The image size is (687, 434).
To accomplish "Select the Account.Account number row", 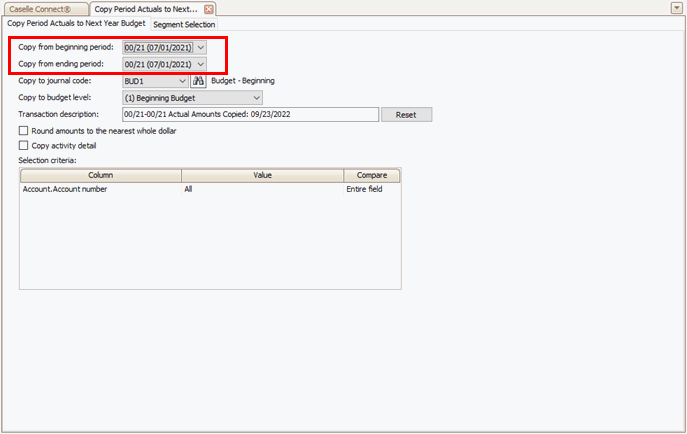I will click(63, 189).
